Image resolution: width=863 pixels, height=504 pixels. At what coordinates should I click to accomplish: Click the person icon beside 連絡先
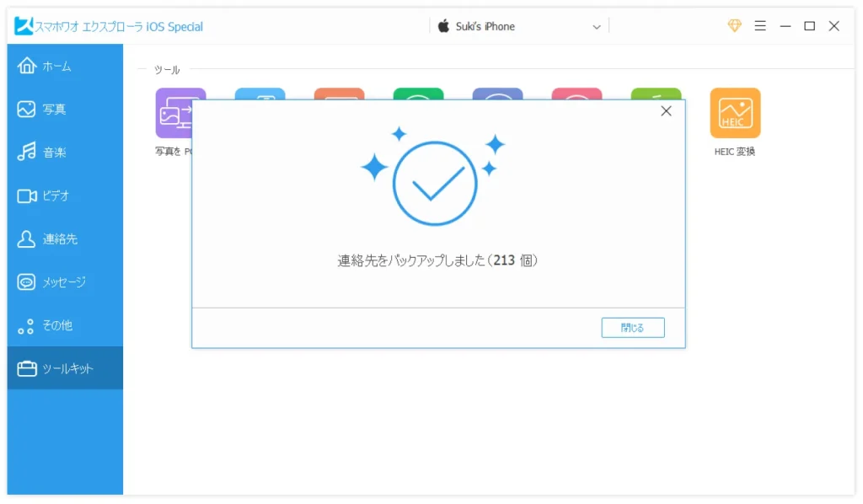pyautogui.click(x=26, y=239)
